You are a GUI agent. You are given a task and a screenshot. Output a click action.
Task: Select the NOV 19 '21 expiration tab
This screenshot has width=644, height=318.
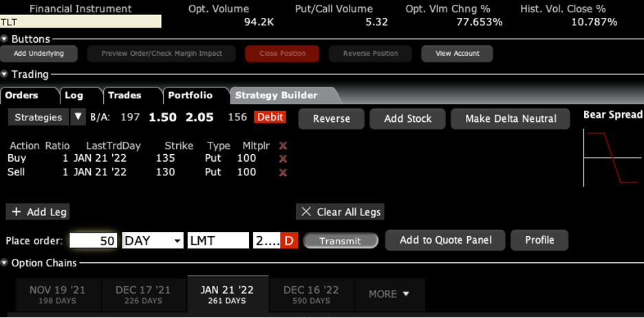58,295
